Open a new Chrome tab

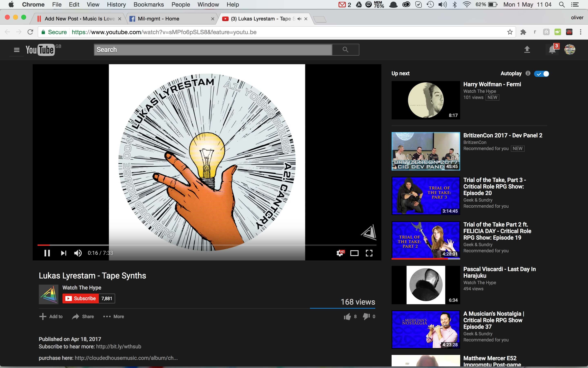coord(320,19)
